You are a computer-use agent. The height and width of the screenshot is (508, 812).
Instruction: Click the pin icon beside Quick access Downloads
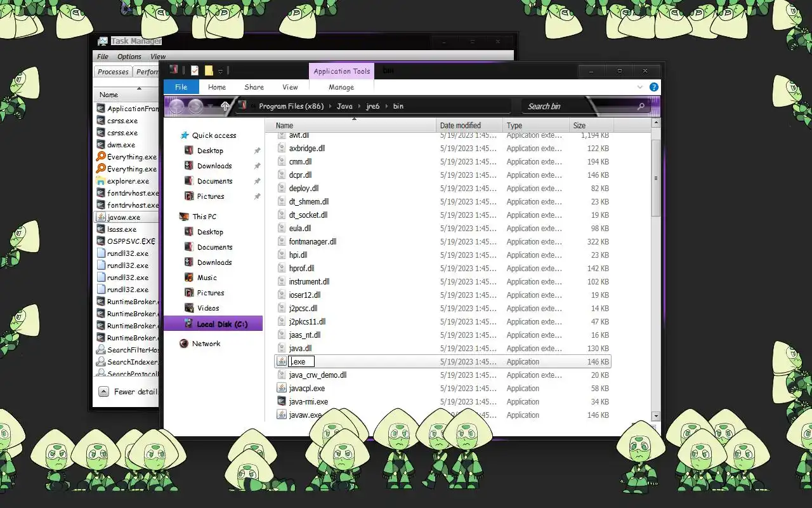click(x=257, y=166)
